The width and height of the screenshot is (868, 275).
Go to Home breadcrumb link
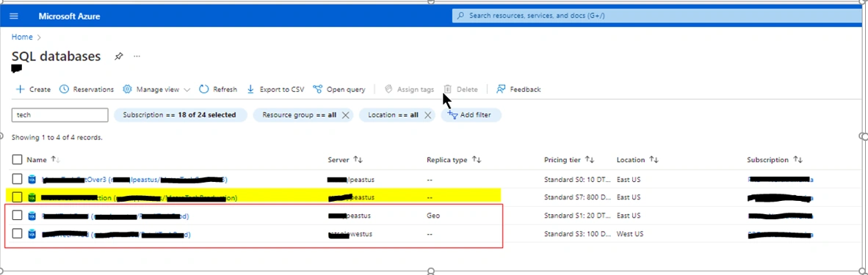(22, 37)
